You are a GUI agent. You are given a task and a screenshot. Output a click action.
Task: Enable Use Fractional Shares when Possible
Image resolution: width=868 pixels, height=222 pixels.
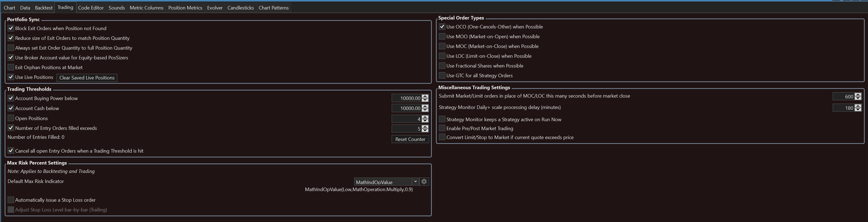coord(442,66)
